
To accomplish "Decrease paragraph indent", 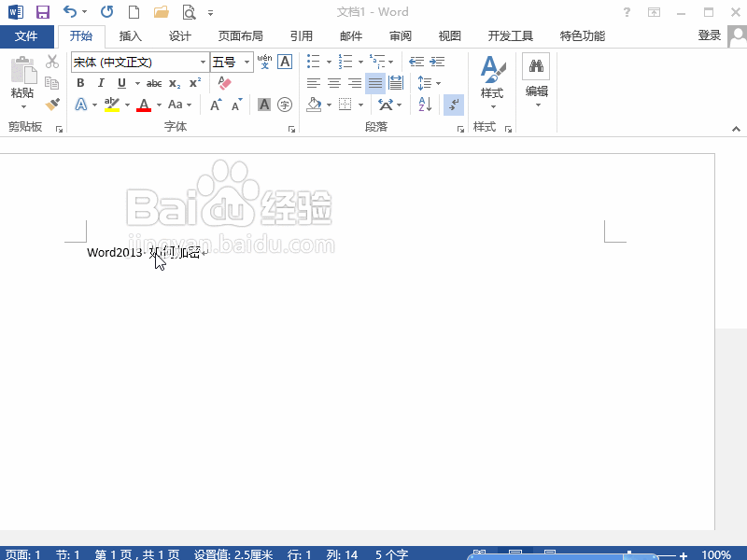I will coord(416,62).
